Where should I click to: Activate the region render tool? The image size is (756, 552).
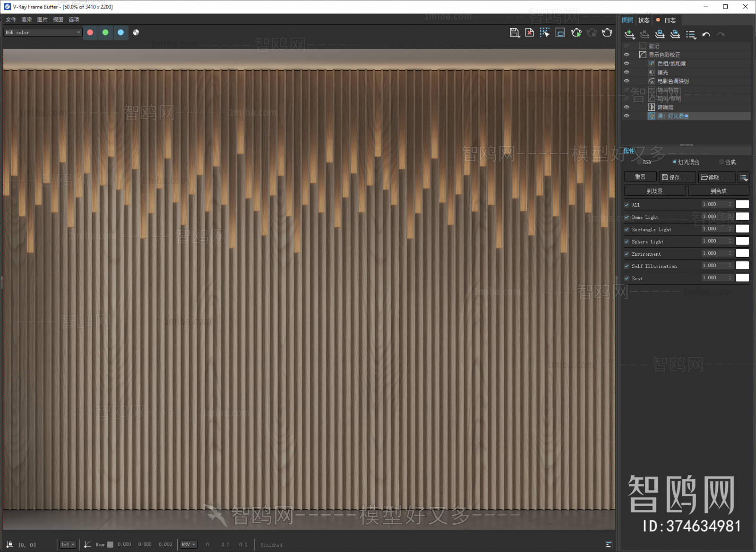(560, 33)
